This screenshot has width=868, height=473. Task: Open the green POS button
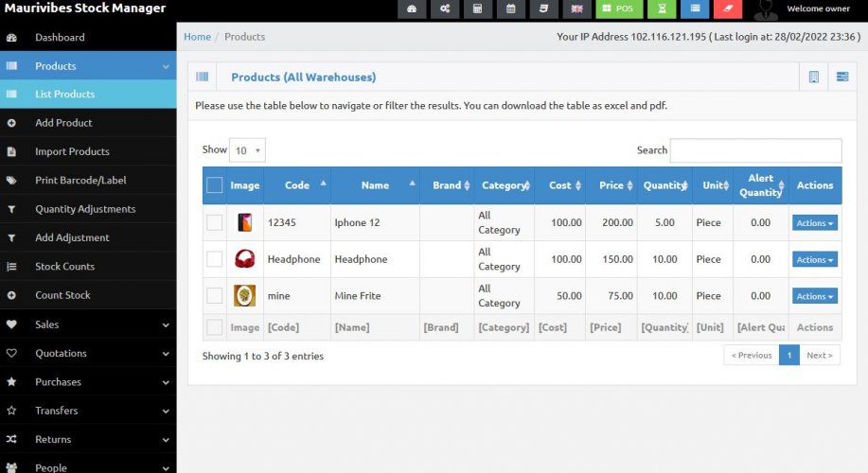[x=619, y=9]
